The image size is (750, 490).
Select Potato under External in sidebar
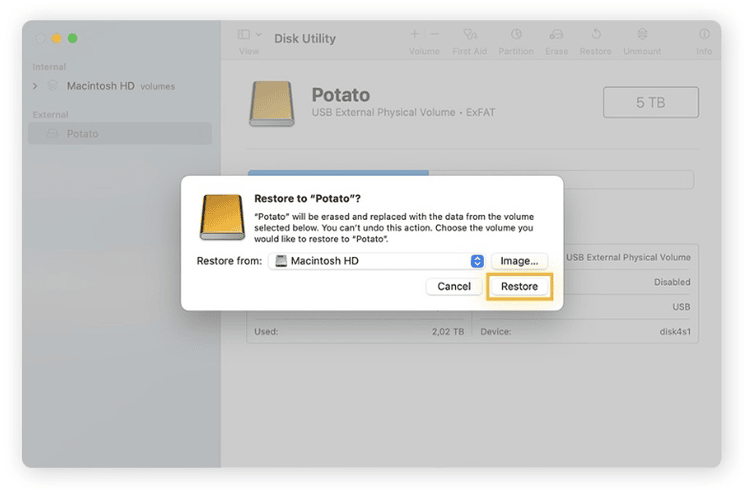120,134
